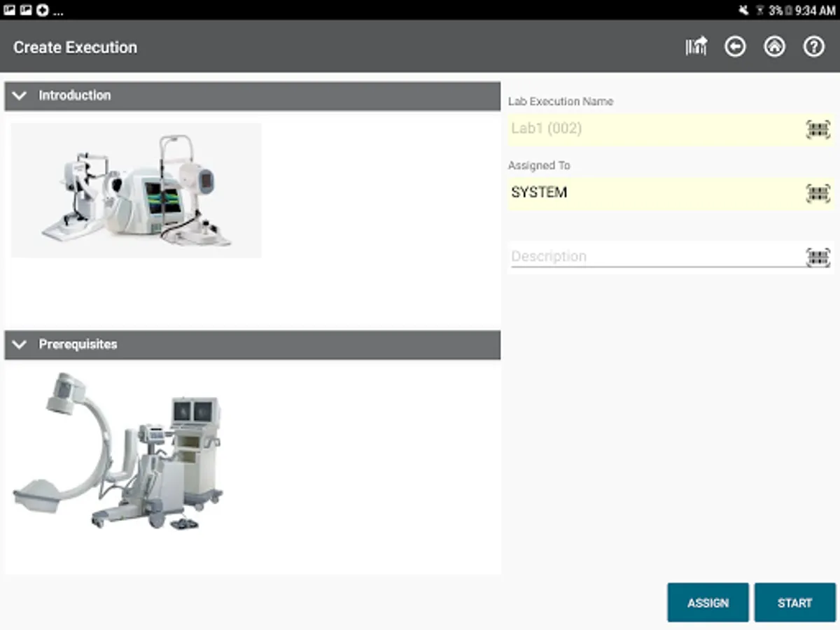Image resolution: width=840 pixels, height=630 pixels.
Task: Click the Create Execution title
Action: click(75, 48)
